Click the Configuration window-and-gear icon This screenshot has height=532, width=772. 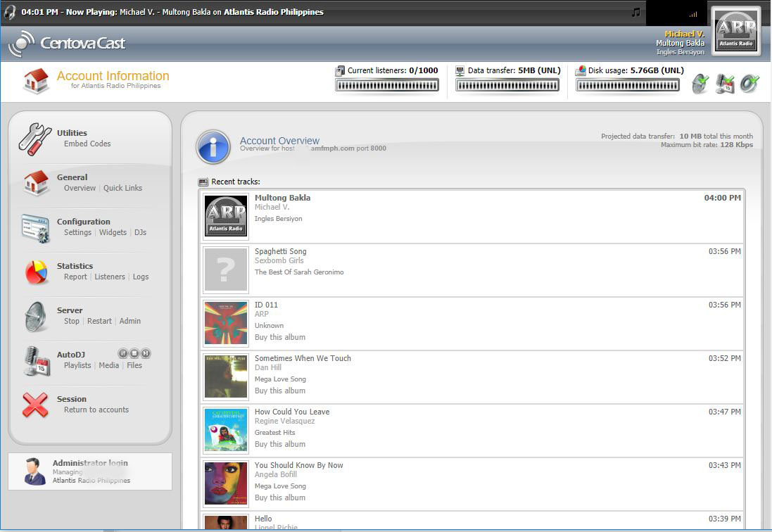coord(35,228)
